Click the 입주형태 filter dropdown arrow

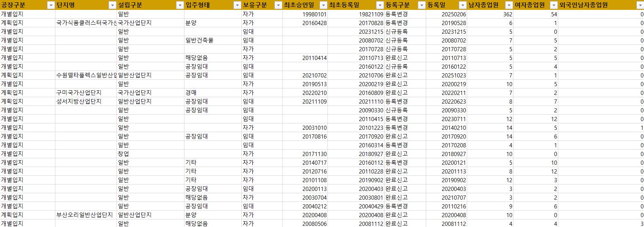(237, 5)
